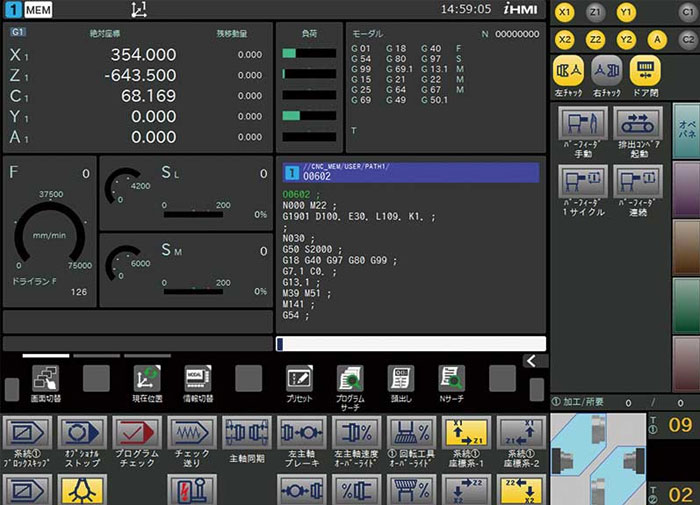
Task: Click ① 回転工具オーバーライド rotary tool override
Action: [x=412, y=433]
